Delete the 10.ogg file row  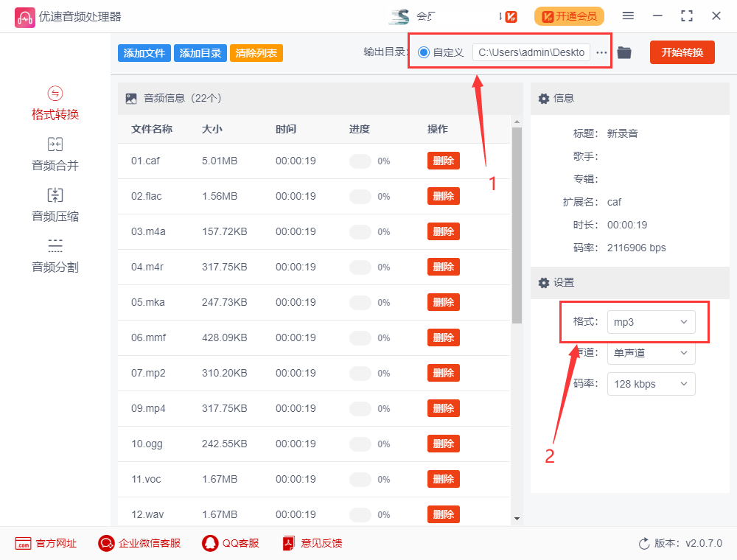click(443, 444)
